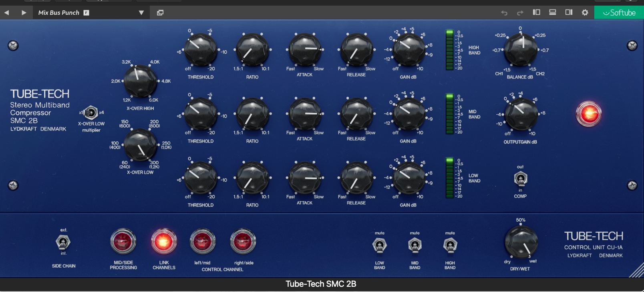Enable MID/SIDE PROCESSING lamp button
The height and width of the screenshot is (292, 644).
123,241
